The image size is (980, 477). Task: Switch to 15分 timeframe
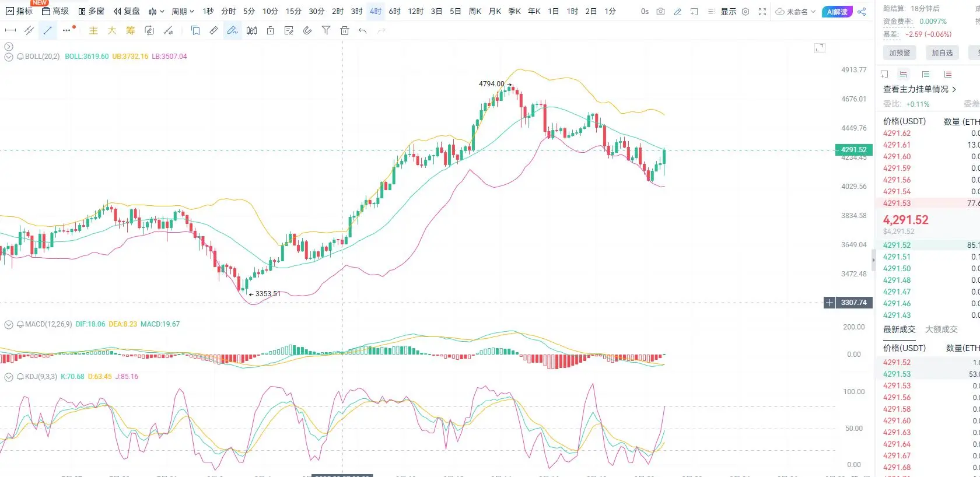(x=293, y=11)
